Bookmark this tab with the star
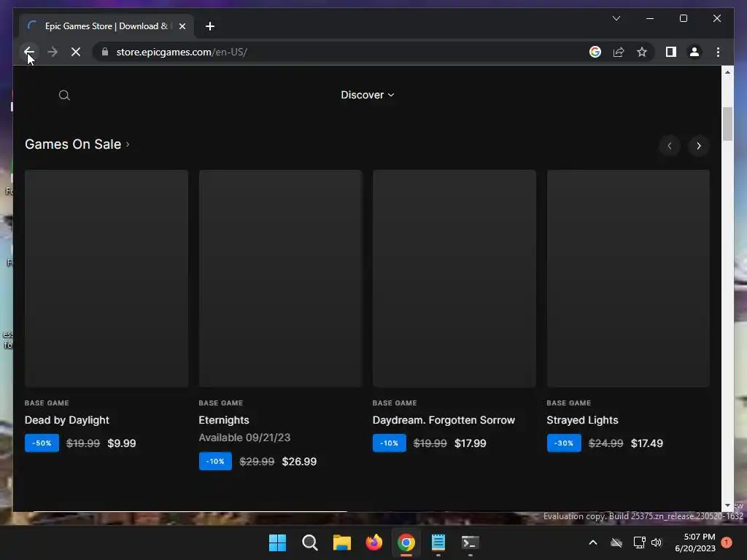 click(x=642, y=52)
